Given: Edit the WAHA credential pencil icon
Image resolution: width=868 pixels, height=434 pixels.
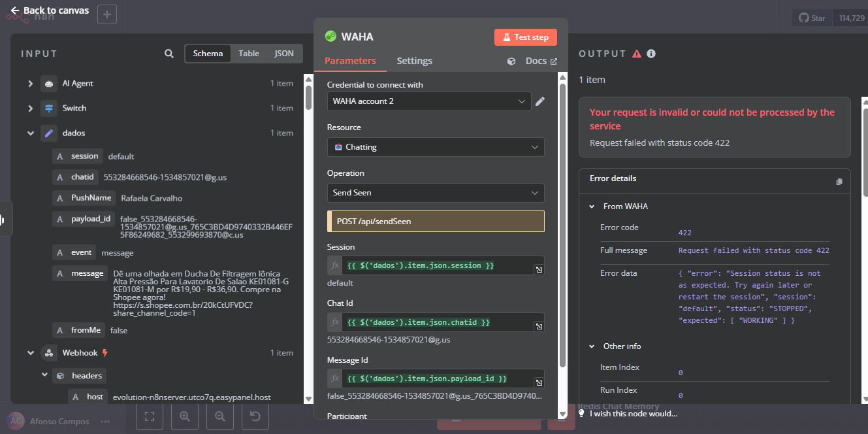Looking at the screenshot, I should (x=540, y=101).
